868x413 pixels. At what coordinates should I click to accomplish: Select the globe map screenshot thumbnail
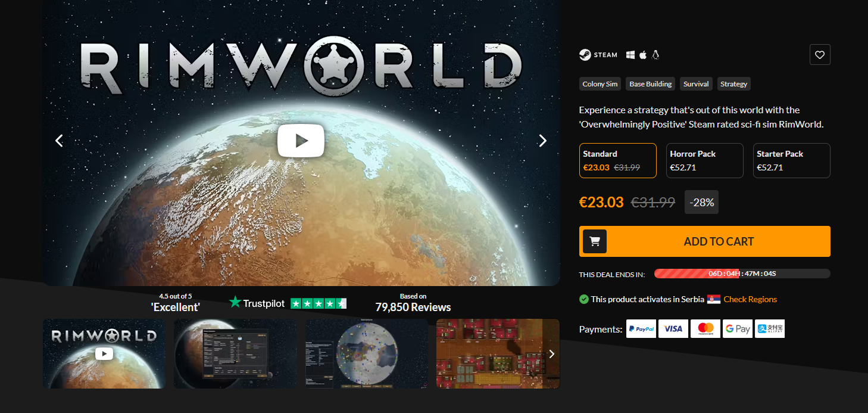367,353
